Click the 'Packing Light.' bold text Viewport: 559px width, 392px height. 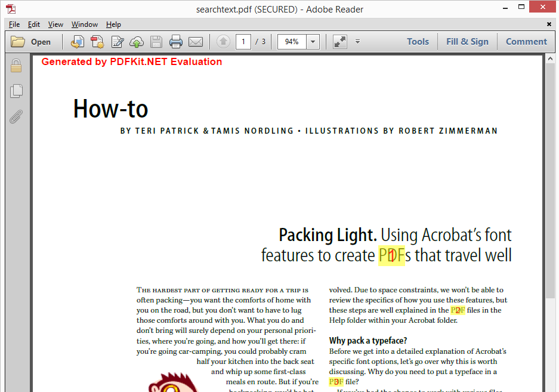328,235
